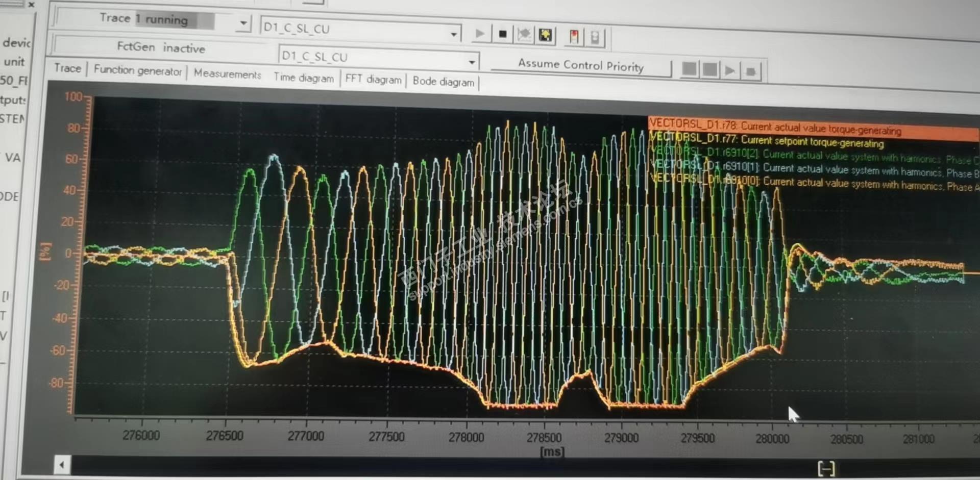Open the Bode diagram tab

(x=444, y=81)
